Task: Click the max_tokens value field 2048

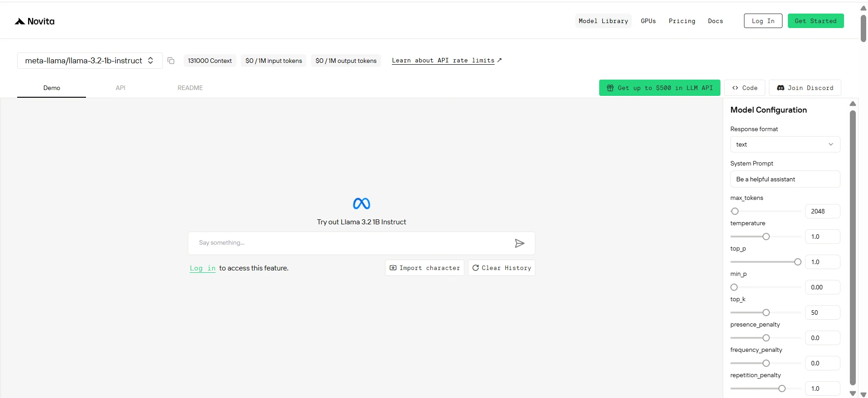Action: tap(822, 211)
